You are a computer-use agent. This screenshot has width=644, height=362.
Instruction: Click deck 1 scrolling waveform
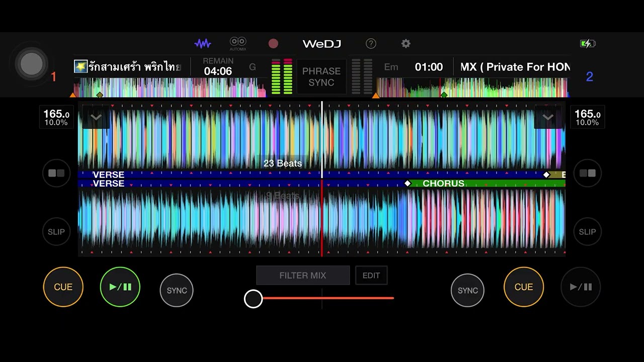pos(322,138)
